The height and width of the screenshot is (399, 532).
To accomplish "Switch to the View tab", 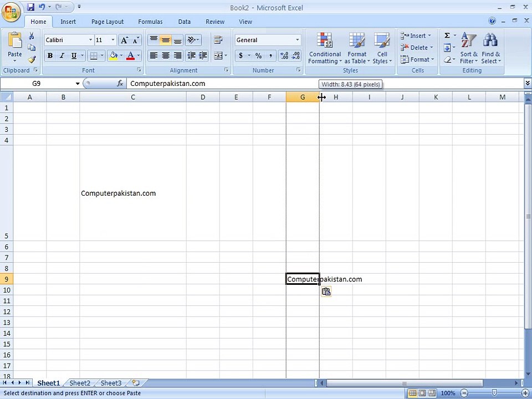I will click(x=245, y=22).
